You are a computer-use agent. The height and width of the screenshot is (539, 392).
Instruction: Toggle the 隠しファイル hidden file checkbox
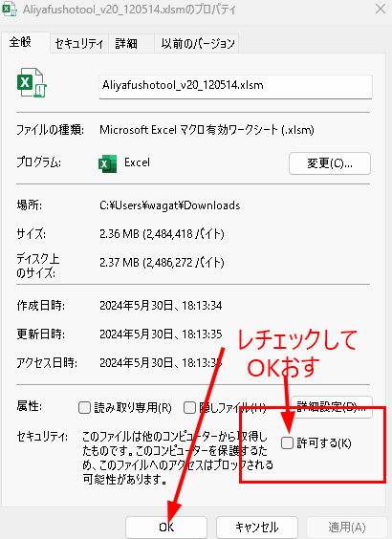[x=189, y=408]
